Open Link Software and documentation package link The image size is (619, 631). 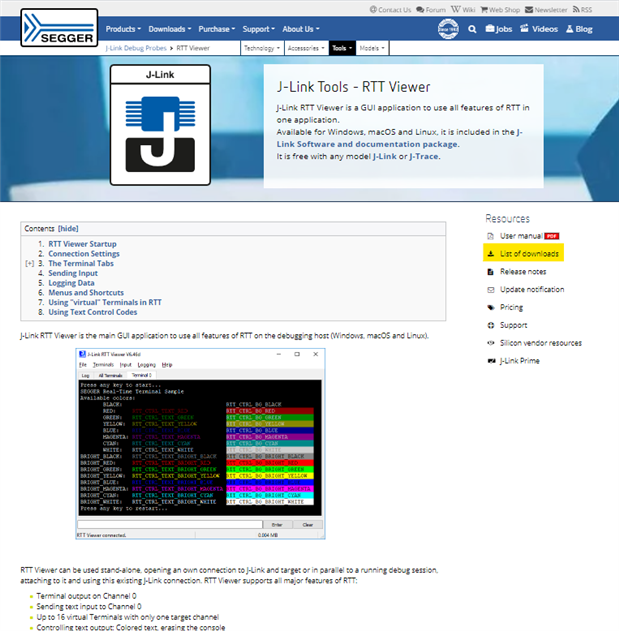click(367, 144)
